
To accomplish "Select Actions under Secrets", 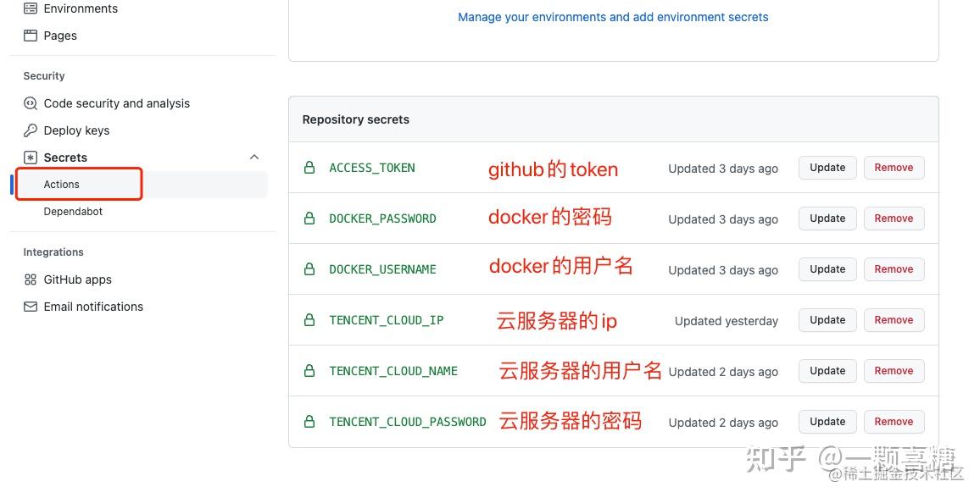I will click(x=61, y=184).
